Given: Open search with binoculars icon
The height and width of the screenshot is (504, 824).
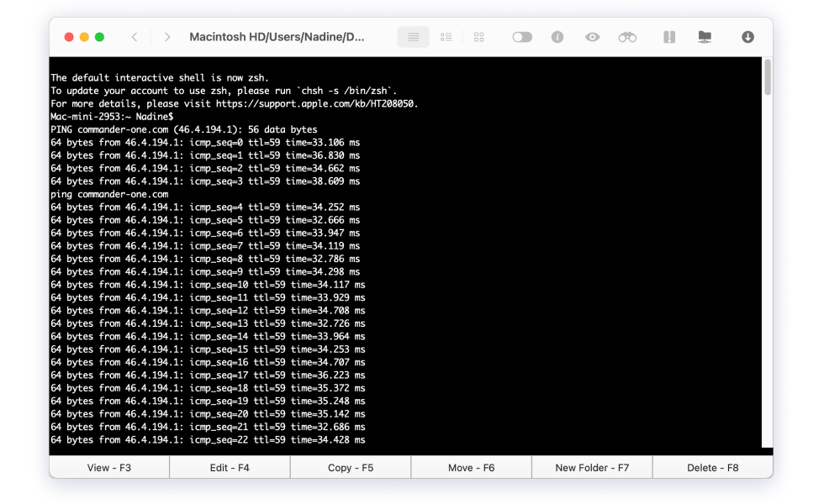Looking at the screenshot, I should pos(627,37).
